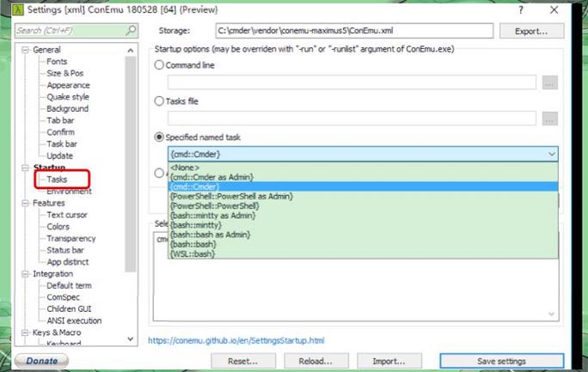This screenshot has width=588, height=372.
Task: Open the Tasks page under Startup
Action: point(57,180)
